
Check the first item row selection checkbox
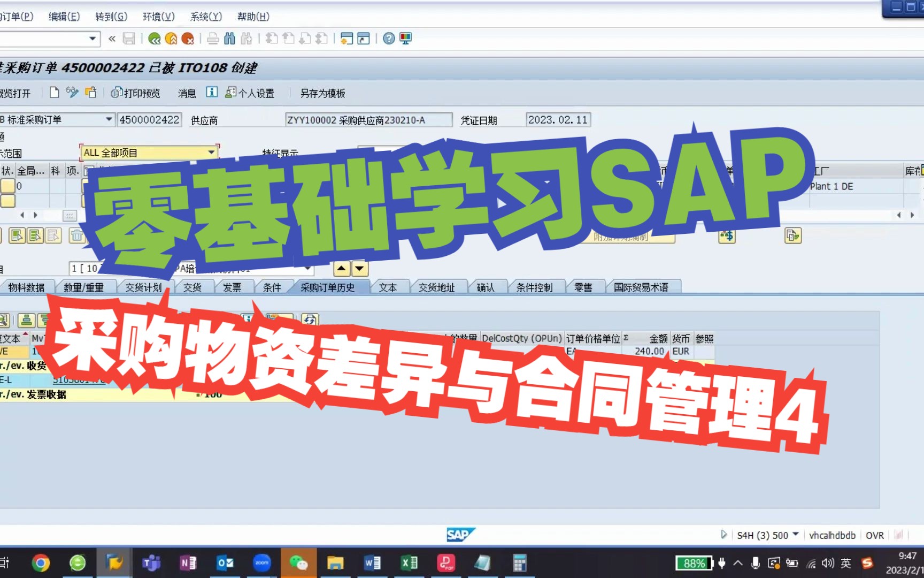7,186
